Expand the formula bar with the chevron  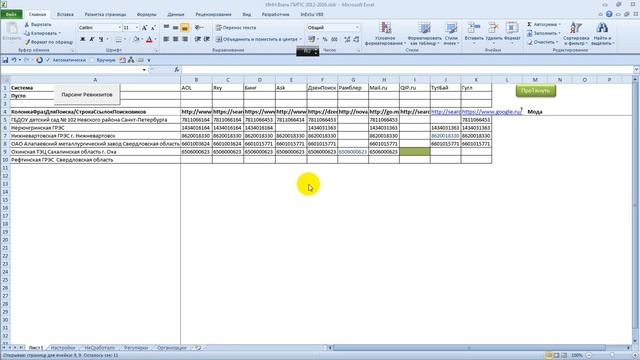pyautogui.click(x=636, y=70)
